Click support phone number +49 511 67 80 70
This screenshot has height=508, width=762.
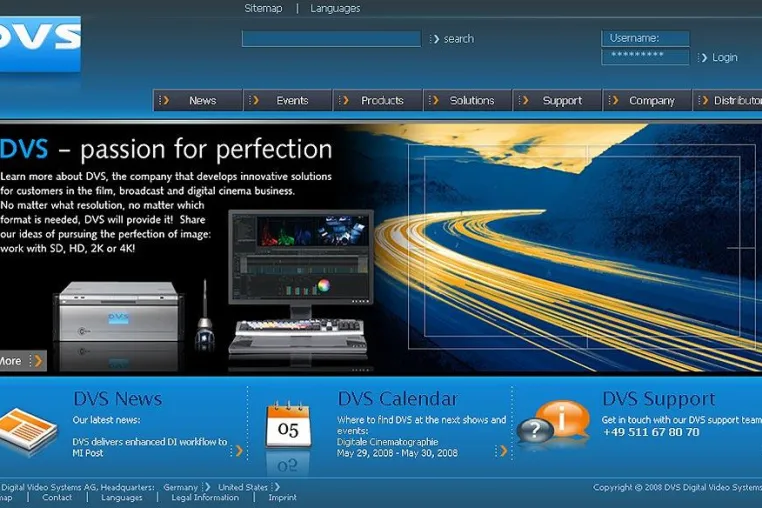(651, 432)
